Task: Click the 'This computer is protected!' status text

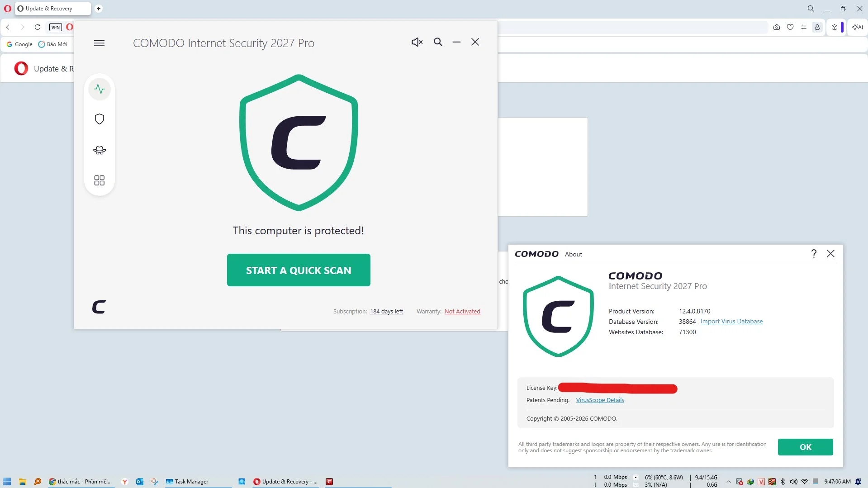Action: coord(299,231)
